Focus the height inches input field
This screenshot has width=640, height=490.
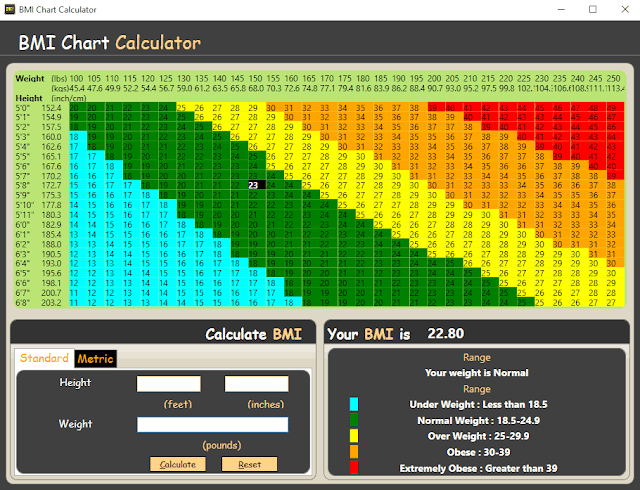coord(256,384)
